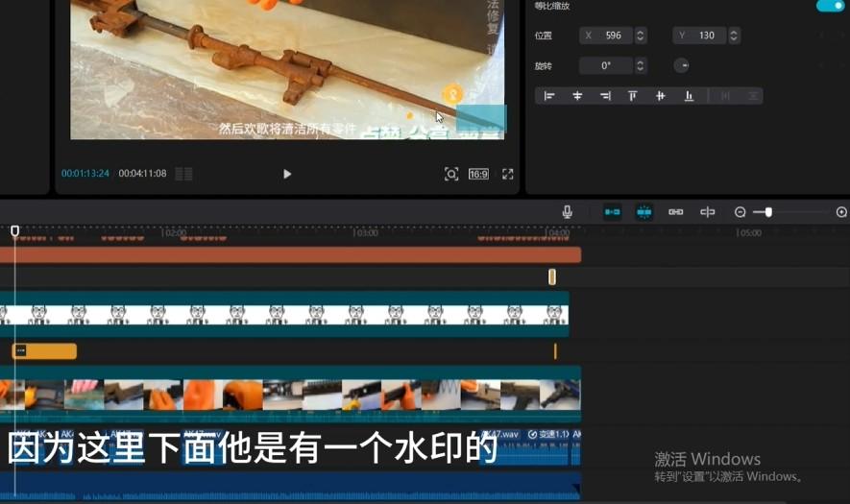Click the timeline zoom out minus icon
Screen dimensions: 850x504
(740, 212)
